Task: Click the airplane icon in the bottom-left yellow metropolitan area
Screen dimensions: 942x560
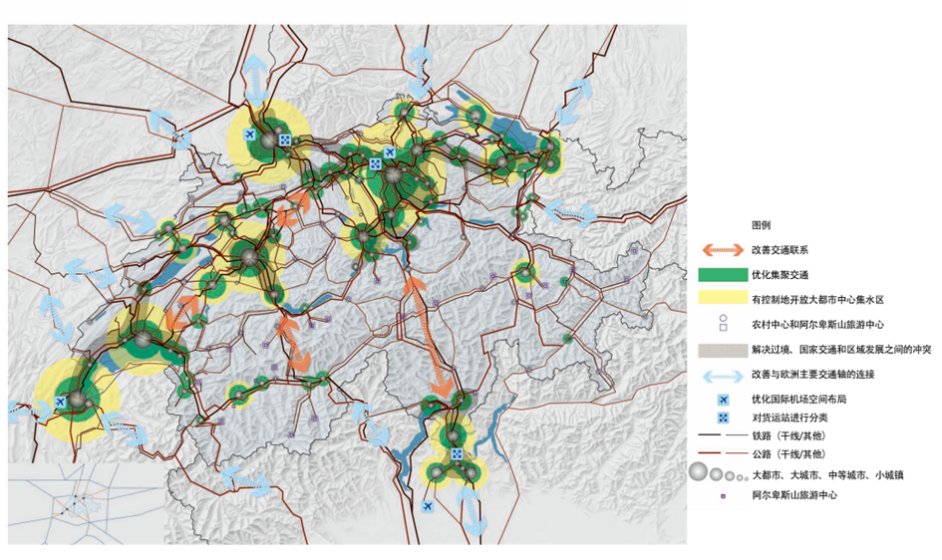Action: pos(60,401)
